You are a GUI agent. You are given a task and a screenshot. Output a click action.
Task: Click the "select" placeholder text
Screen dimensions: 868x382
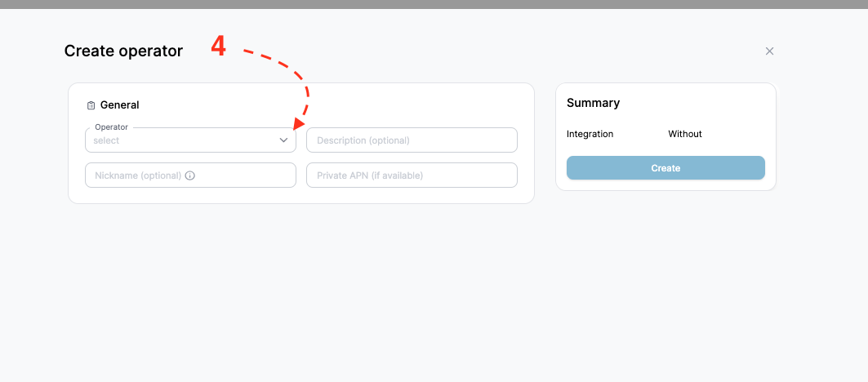click(x=106, y=140)
